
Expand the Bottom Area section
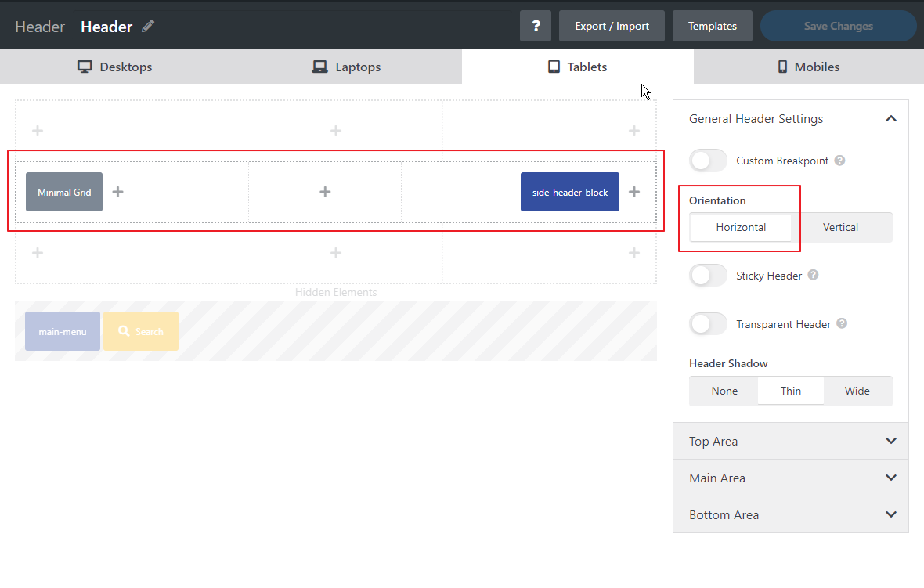pyautogui.click(x=791, y=514)
